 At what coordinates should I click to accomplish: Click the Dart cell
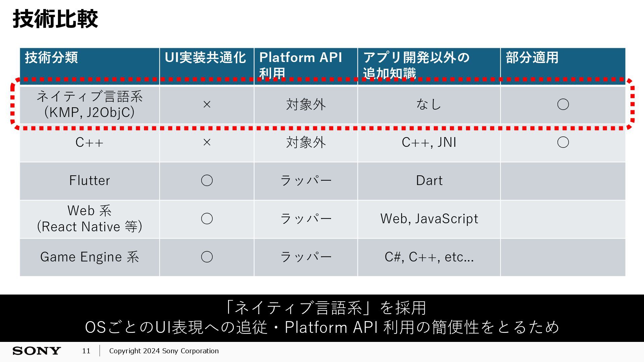coord(429,181)
